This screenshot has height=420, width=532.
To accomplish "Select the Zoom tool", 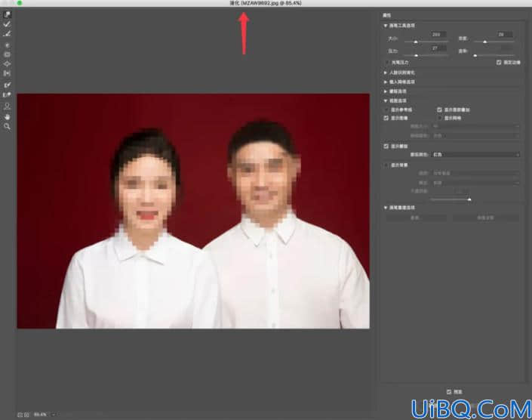I will click(7, 127).
